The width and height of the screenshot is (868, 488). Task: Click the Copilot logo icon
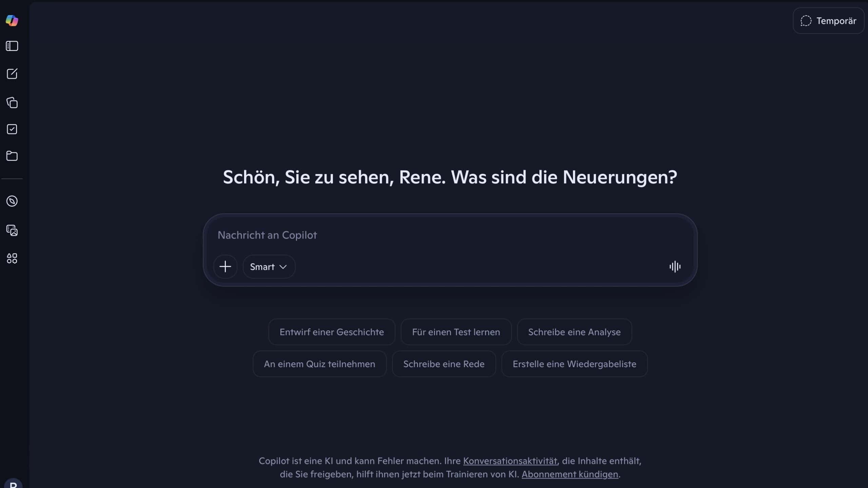12,20
